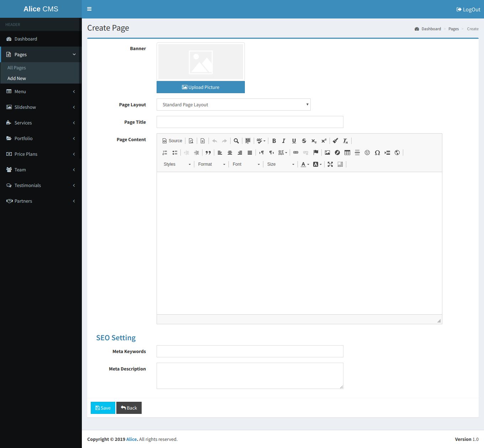Click the LogOut link
Image resolution: width=484 pixels, height=448 pixels.
pos(468,9)
